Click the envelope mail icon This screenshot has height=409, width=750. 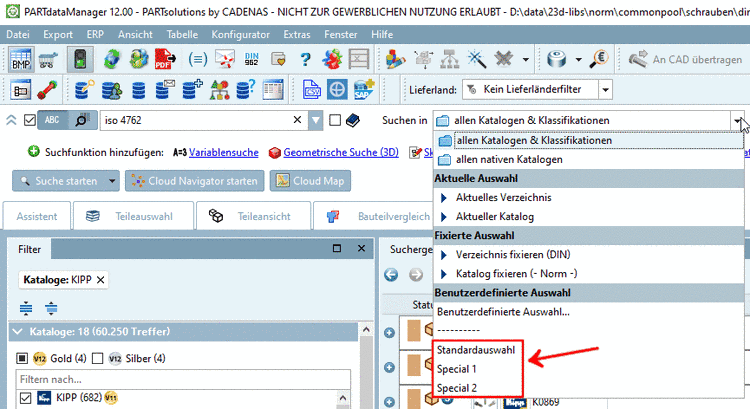(x=224, y=60)
